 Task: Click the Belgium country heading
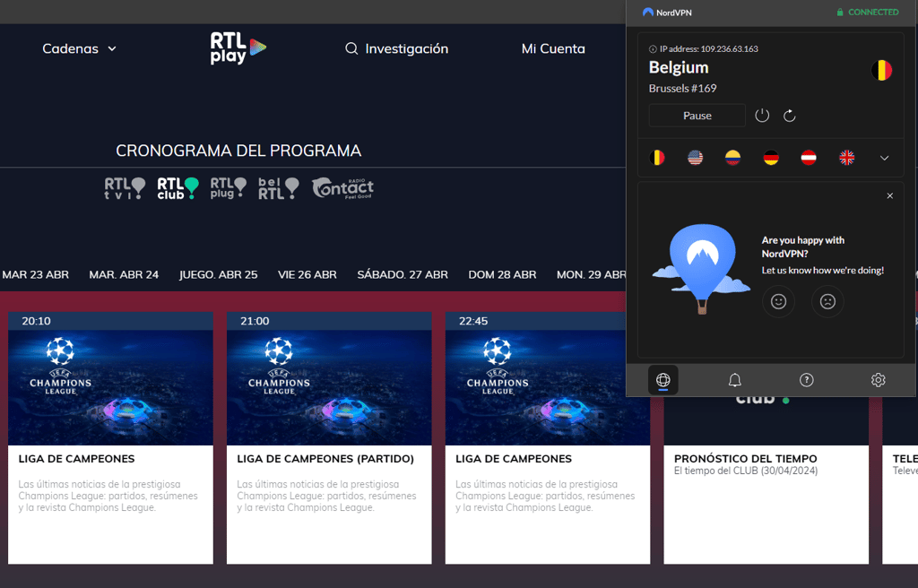coord(679,67)
